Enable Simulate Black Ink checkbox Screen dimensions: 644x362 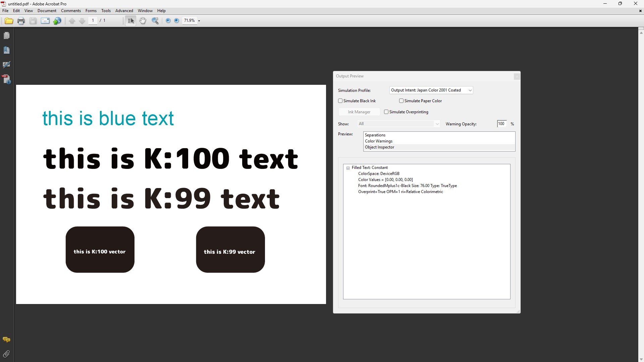(x=340, y=101)
